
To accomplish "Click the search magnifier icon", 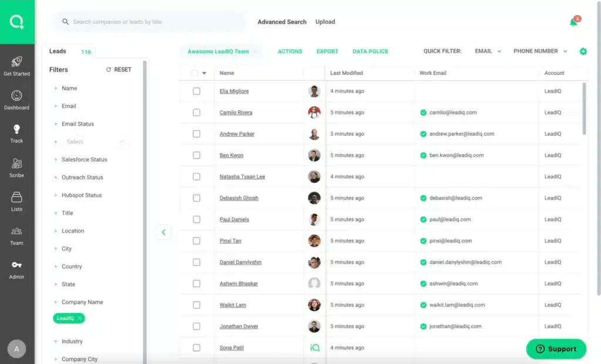I will 66,22.
